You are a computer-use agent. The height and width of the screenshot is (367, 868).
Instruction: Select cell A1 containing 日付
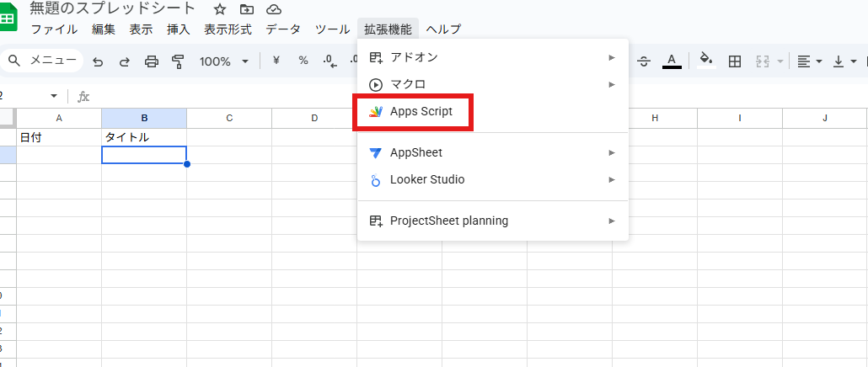59,137
